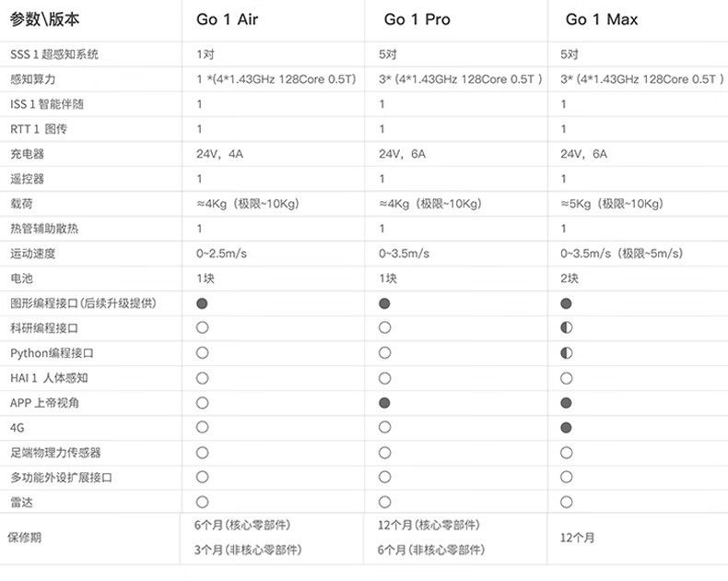Screen dimensions: 728x581
Task: Click empty circle for Go 1 Air 雷达
Action: pyautogui.click(x=202, y=502)
